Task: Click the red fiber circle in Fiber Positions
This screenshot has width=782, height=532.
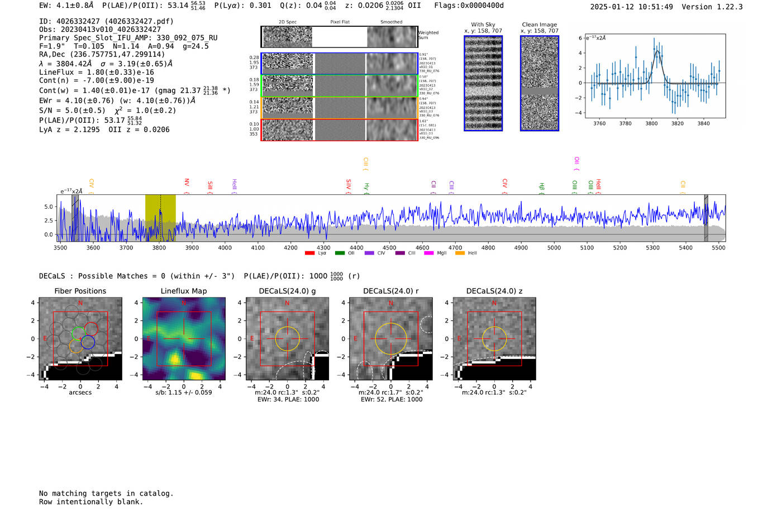Action: (91, 329)
